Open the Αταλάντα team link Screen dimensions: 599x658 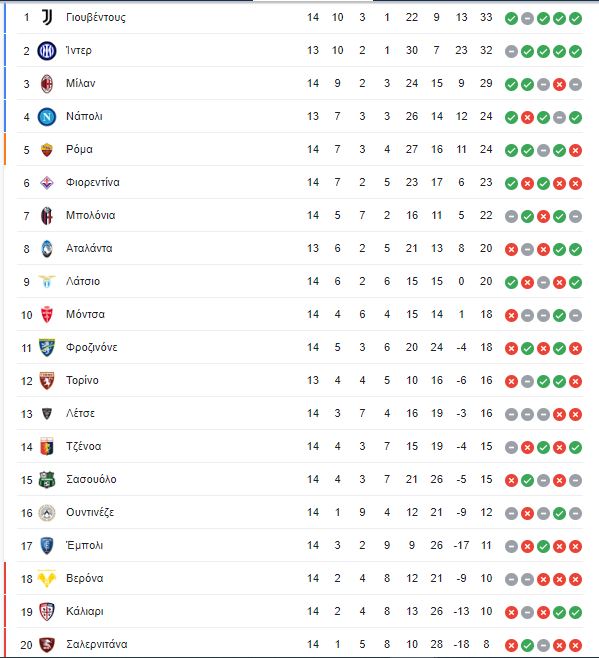[89, 248]
